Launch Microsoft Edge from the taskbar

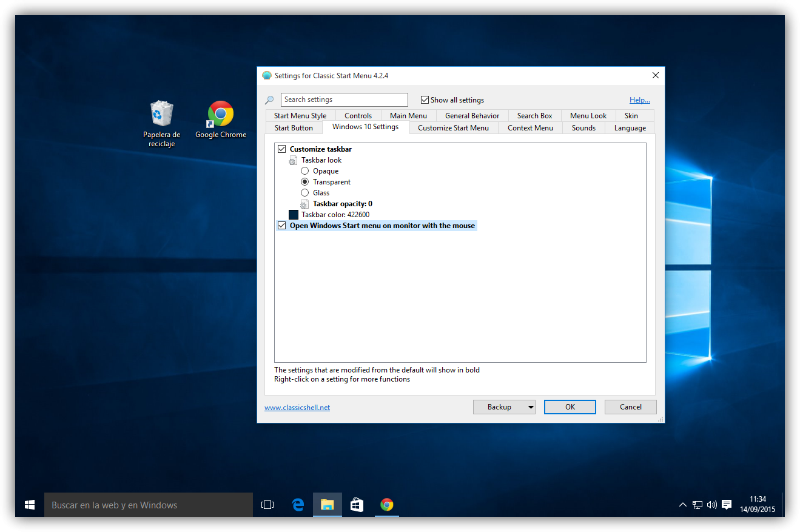click(x=298, y=505)
